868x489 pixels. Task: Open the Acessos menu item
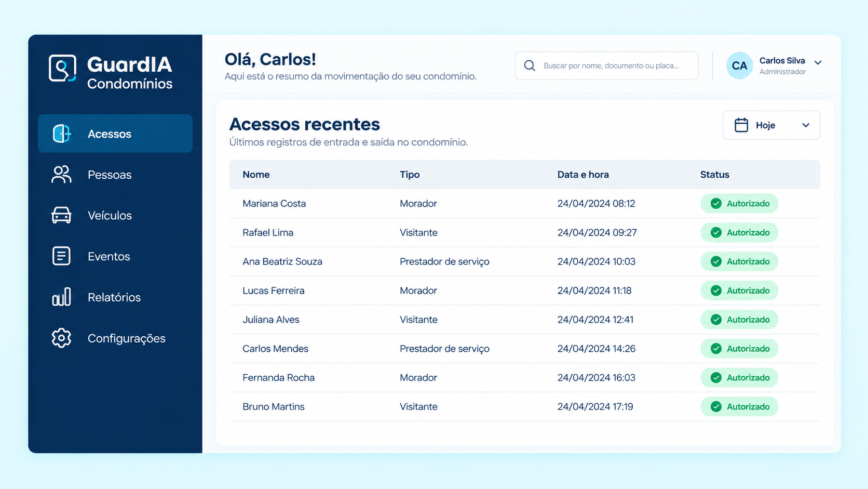tap(115, 134)
